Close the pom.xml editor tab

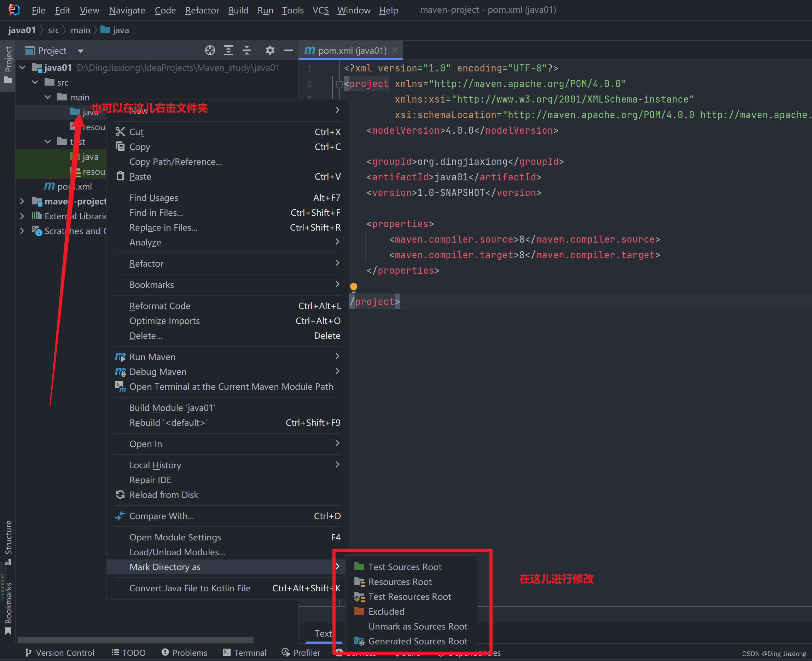pyautogui.click(x=395, y=50)
